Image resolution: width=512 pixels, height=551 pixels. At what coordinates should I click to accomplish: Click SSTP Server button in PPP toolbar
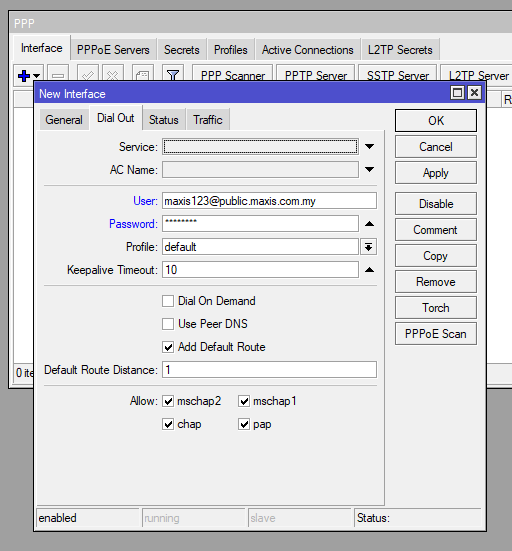tap(397, 73)
